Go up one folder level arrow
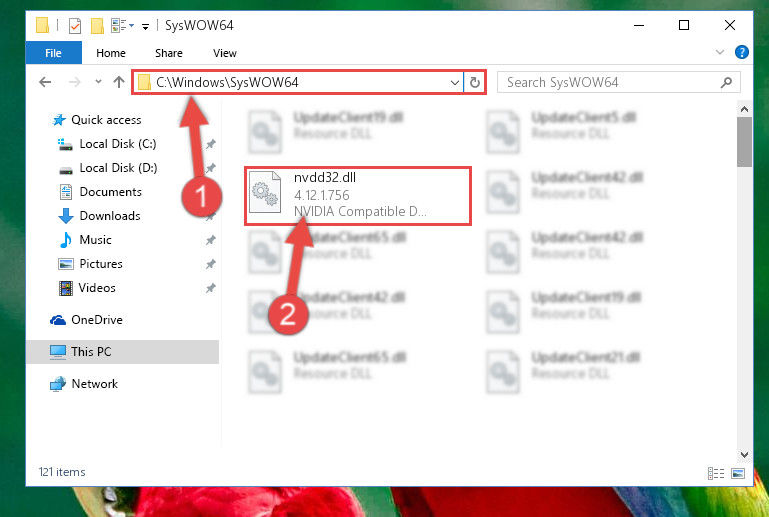This screenshot has height=517, width=769. tap(119, 82)
